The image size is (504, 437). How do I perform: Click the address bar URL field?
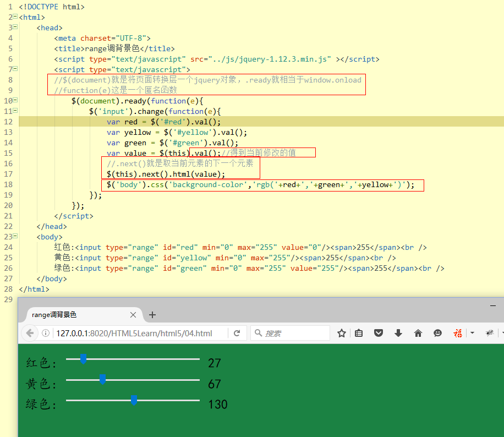pos(138,333)
